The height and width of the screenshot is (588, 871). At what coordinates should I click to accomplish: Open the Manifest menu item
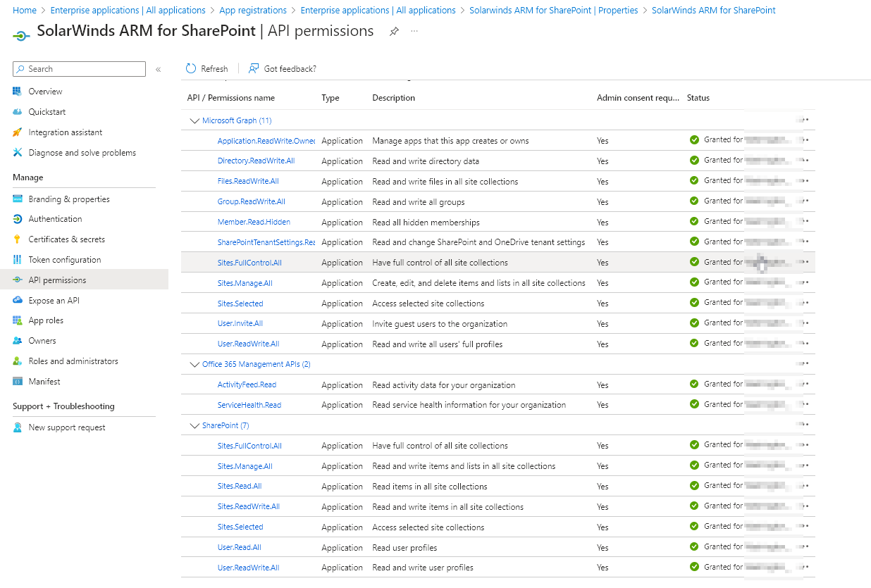point(44,382)
